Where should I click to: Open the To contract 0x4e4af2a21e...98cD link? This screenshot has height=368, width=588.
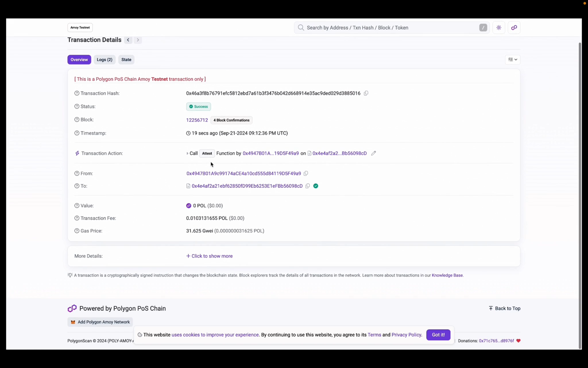(x=247, y=186)
